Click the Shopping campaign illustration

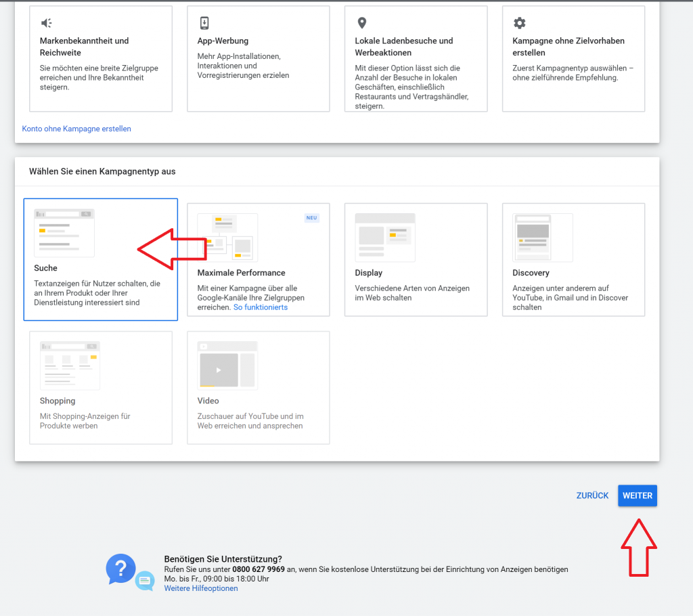tap(70, 366)
